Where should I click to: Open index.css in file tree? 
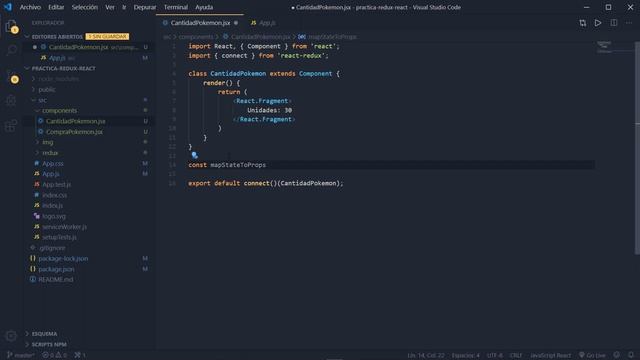55,195
